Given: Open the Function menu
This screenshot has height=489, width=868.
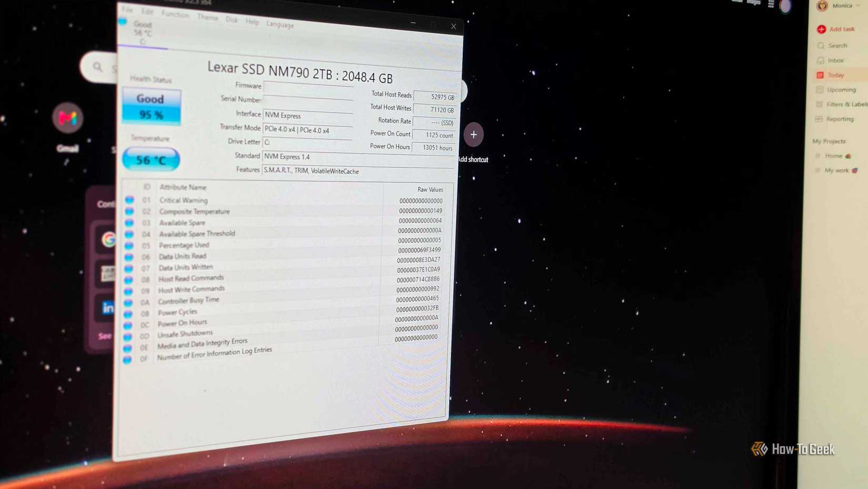Looking at the screenshot, I should click(175, 14).
